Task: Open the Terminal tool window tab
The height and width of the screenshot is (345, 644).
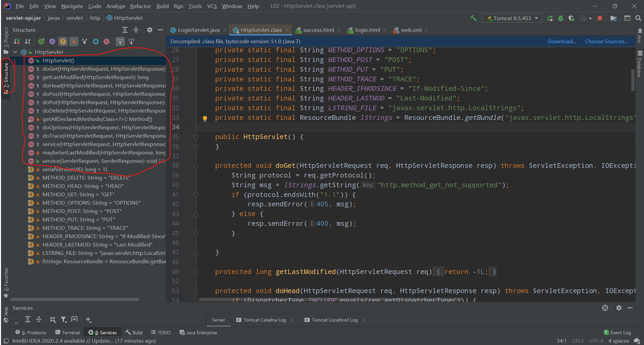Action: [68, 333]
